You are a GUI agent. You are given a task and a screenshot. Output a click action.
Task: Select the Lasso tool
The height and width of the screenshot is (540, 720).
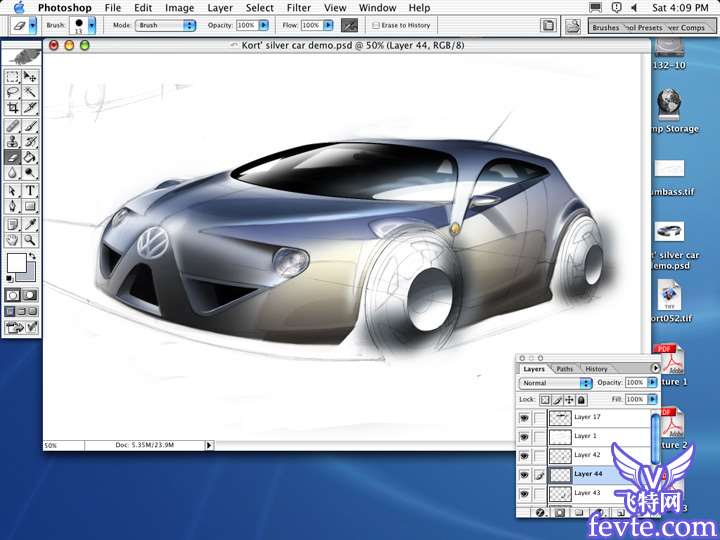12,92
